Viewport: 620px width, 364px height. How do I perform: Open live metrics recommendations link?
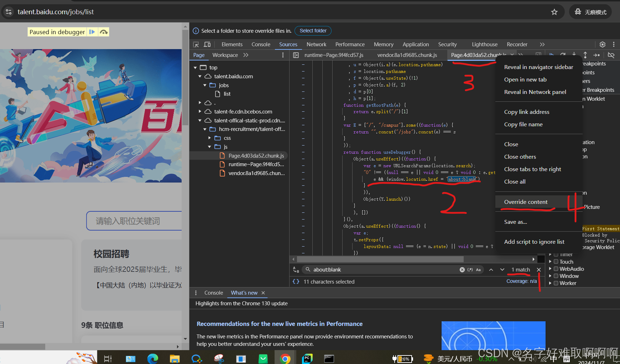pyautogui.click(x=280, y=324)
